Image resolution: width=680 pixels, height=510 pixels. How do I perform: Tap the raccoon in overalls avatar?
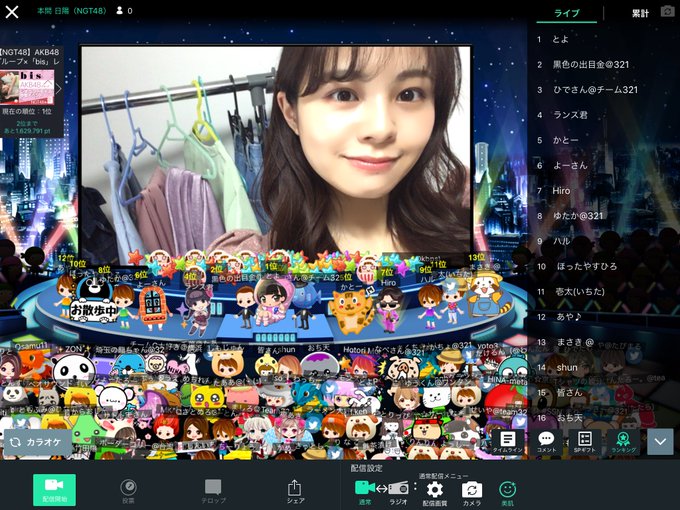coord(489,295)
